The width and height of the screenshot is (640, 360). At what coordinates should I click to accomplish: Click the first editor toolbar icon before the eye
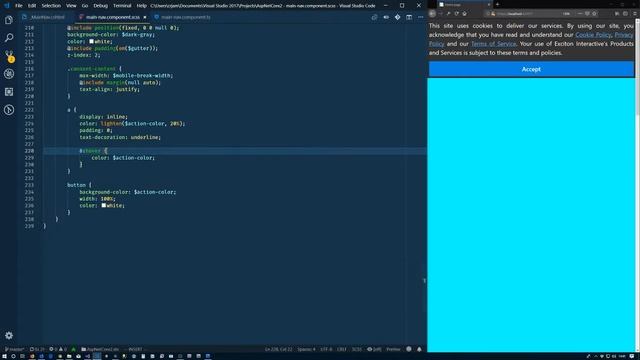click(x=374, y=17)
